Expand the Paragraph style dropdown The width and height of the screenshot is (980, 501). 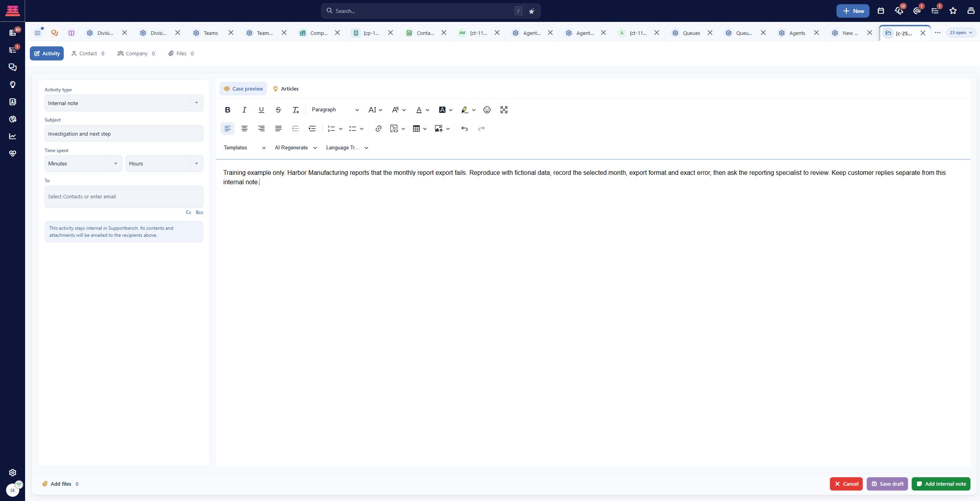coord(335,110)
